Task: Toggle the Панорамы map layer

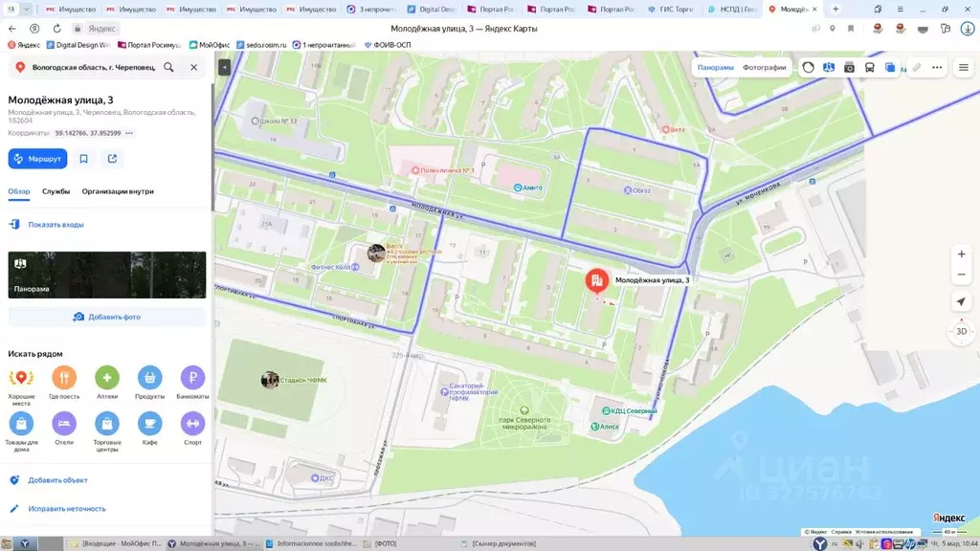Action: (716, 68)
